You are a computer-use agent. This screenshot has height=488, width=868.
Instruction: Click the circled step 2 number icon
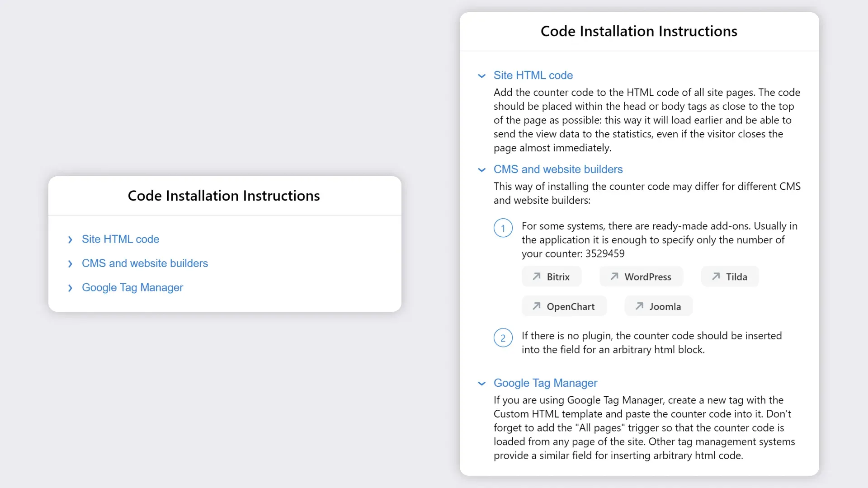pyautogui.click(x=503, y=338)
